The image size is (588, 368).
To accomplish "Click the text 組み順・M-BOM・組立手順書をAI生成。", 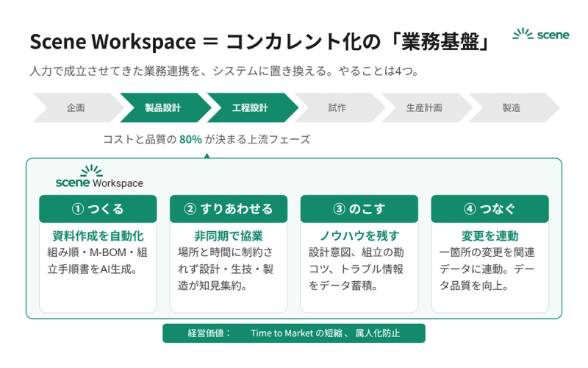I will click(98, 261).
